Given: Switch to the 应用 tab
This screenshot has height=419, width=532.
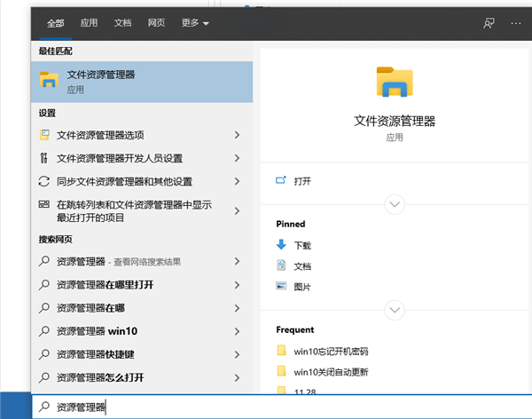Looking at the screenshot, I should click(89, 22).
